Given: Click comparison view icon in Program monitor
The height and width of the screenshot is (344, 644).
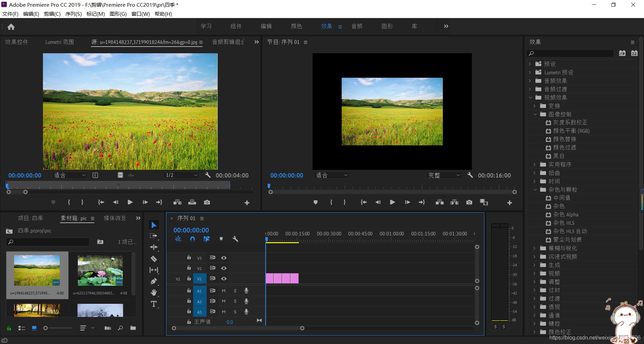Looking at the screenshot, I should click(484, 202).
